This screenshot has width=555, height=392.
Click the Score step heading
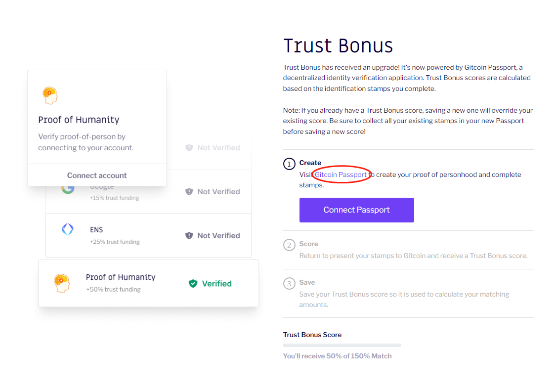coord(308,244)
